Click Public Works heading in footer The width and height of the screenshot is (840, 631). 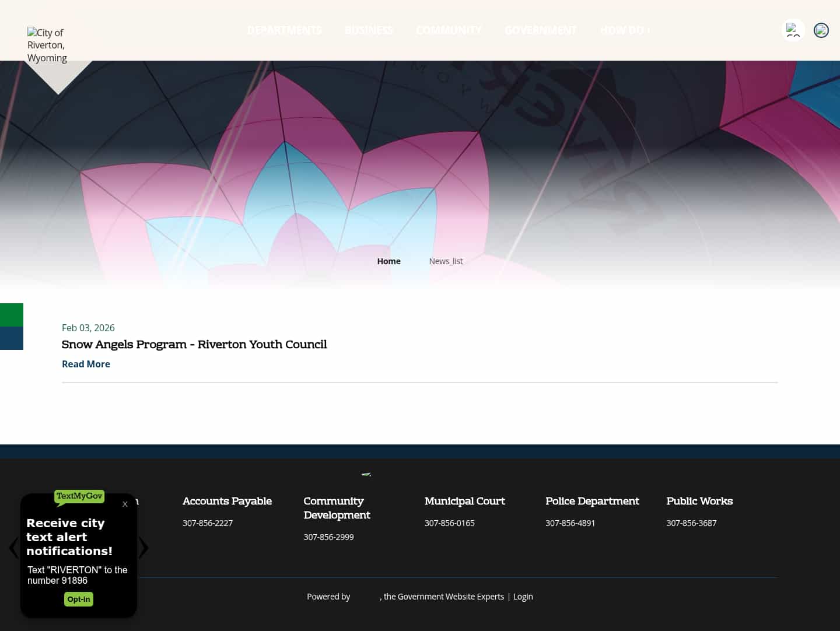(x=699, y=501)
